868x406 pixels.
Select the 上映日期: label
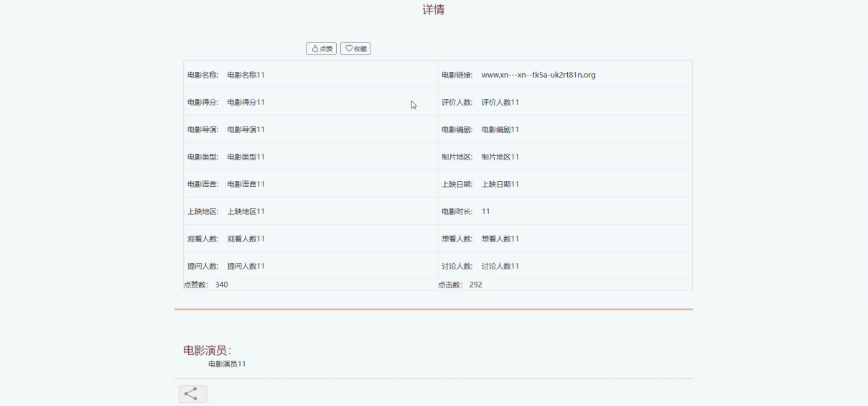point(457,184)
